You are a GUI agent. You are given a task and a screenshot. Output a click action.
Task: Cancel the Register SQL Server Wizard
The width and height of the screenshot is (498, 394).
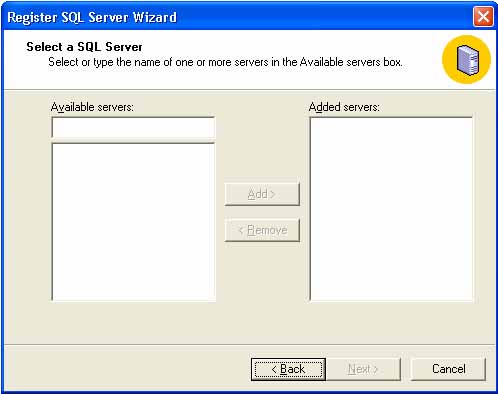(x=448, y=369)
